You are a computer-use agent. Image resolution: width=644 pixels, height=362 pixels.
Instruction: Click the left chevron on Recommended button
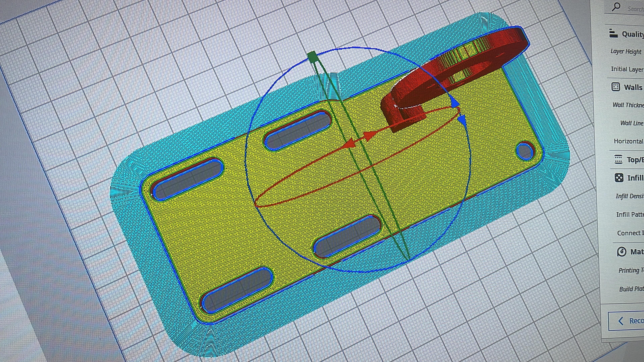point(621,321)
